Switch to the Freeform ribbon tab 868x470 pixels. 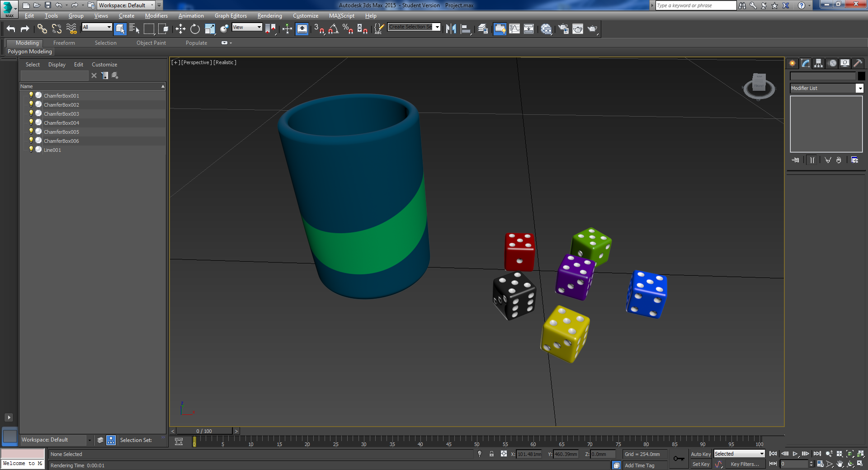point(64,43)
